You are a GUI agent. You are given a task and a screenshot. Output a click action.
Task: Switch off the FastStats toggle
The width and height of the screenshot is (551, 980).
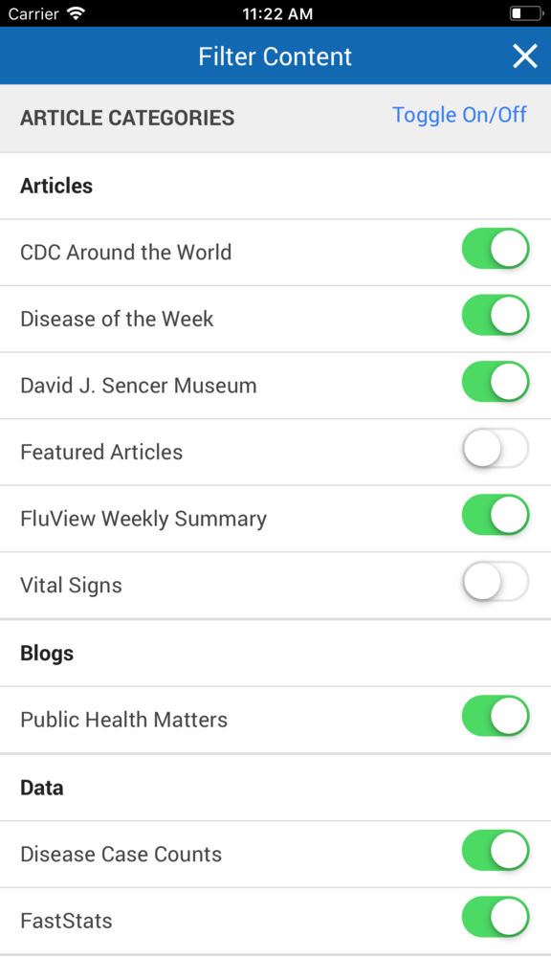pos(496,918)
